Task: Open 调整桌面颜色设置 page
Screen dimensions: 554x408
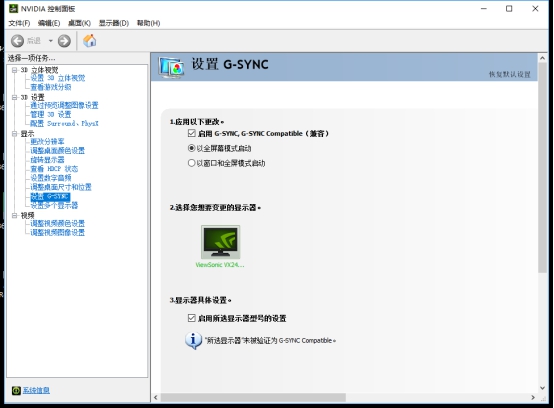Action: 58,151
